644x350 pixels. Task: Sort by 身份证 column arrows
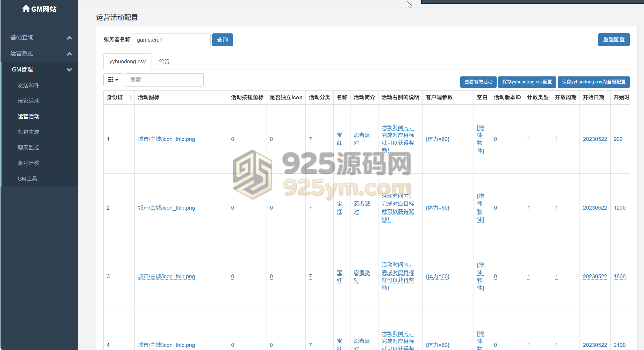tap(131, 97)
